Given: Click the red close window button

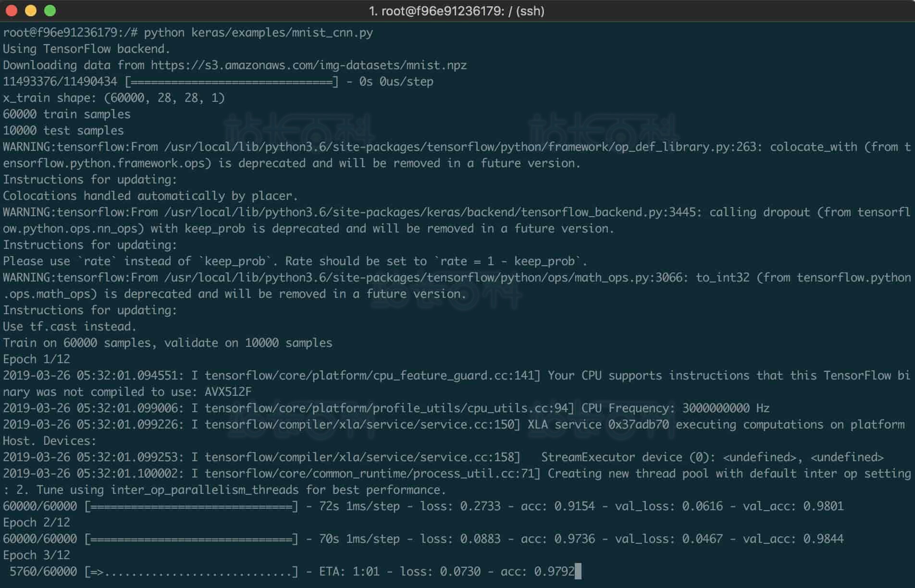Looking at the screenshot, I should click(x=12, y=11).
